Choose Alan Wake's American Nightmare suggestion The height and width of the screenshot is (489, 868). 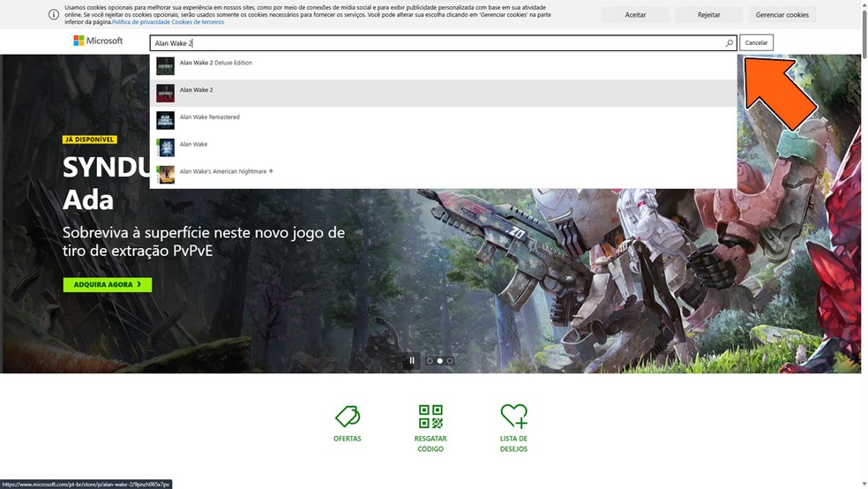[443, 175]
